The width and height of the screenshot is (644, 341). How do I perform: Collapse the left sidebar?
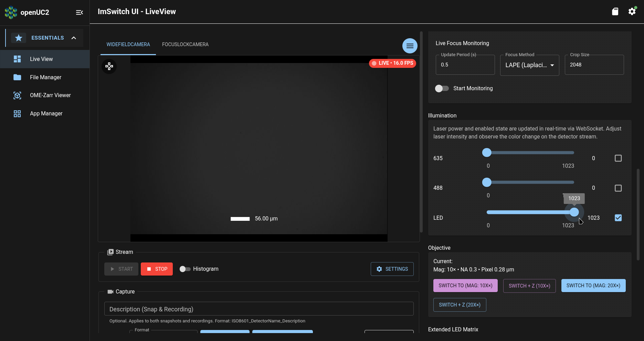pyautogui.click(x=79, y=12)
